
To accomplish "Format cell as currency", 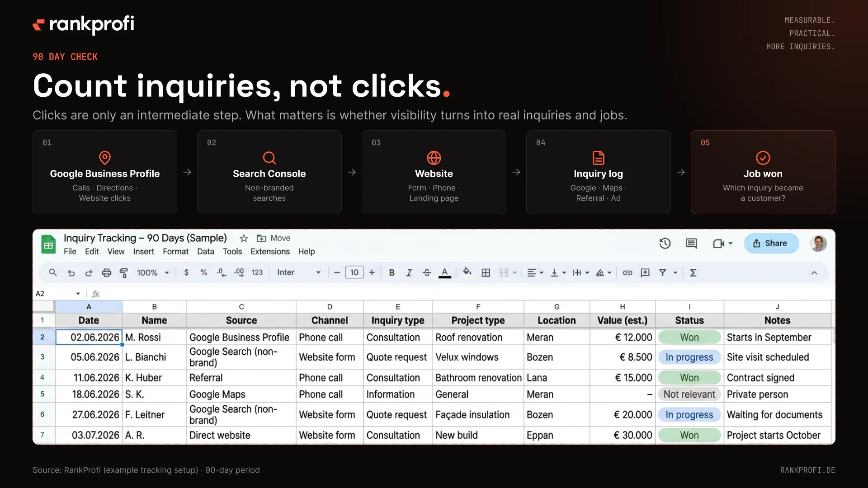I will (186, 272).
